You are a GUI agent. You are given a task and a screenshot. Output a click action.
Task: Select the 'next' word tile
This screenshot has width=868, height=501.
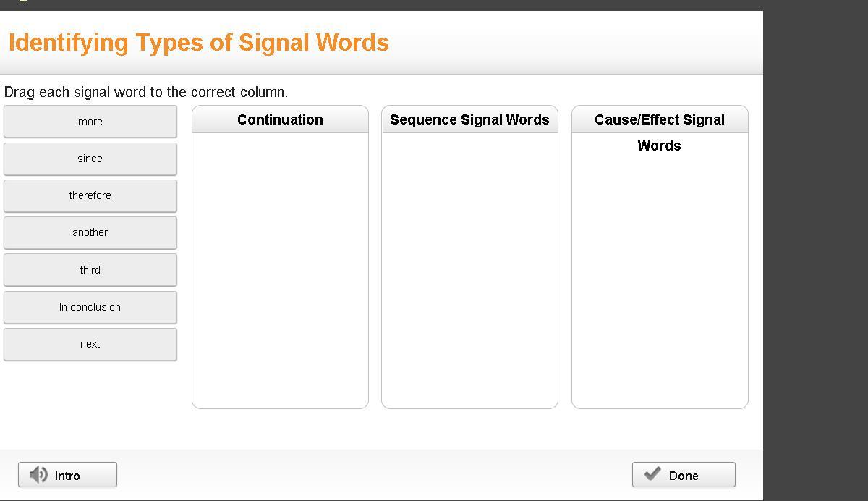coord(90,344)
